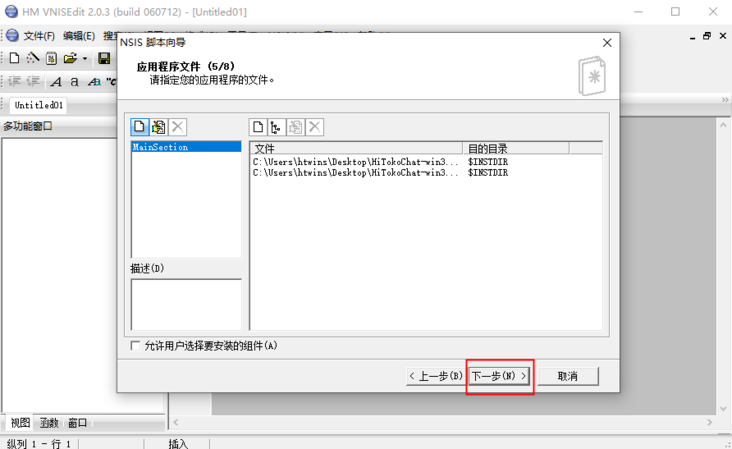Click the remove file X icon above the file list
The image size is (732, 449).
[315, 126]
